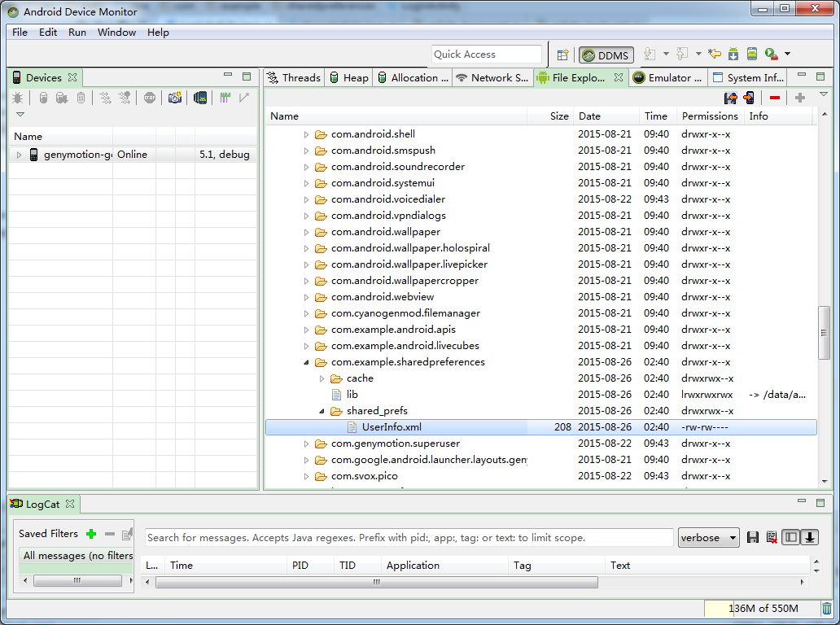The height and width of the screenshot is (625, 840).
Task: Click the Permissions column header
Action: [x=709, y=116]
